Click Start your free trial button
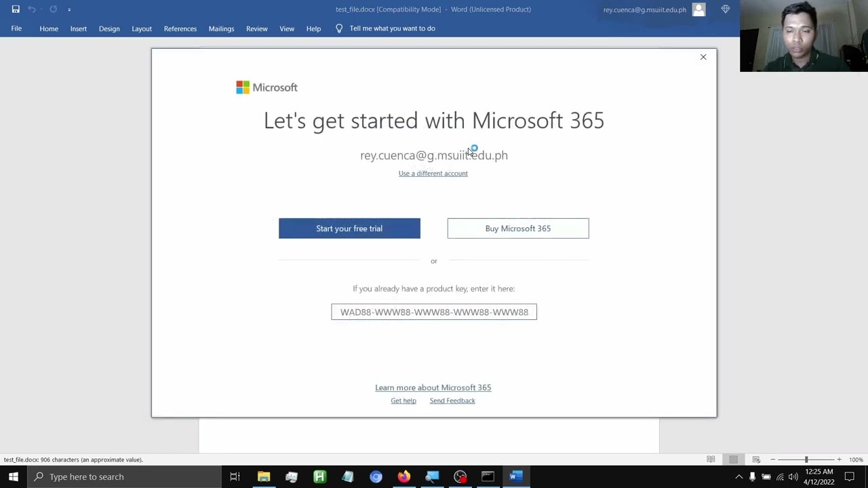The height and width of the screenshot is (488, 868). [x=349, y=228]
